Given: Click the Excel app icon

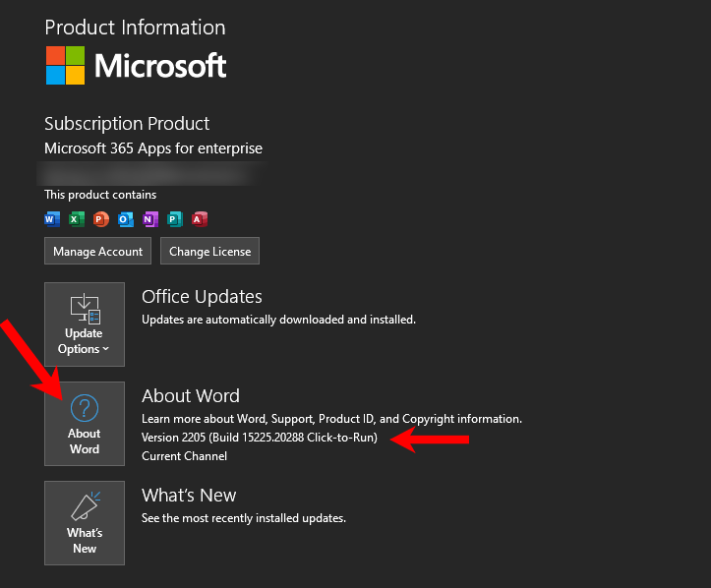Looking at the screenshot, I should [77, 219].
